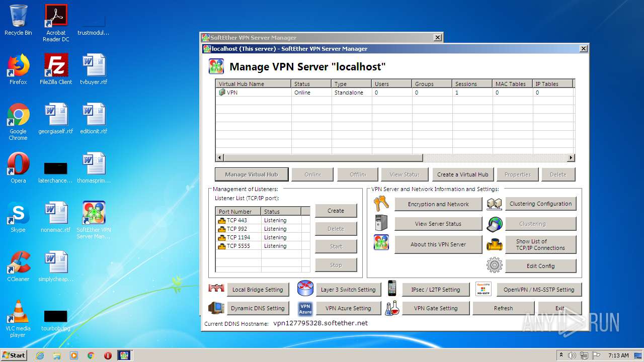644x362 pixels.
Task: Launch Acrobat Reader DC shortcut
Action: pyautogui.click(x=56, y=23)
